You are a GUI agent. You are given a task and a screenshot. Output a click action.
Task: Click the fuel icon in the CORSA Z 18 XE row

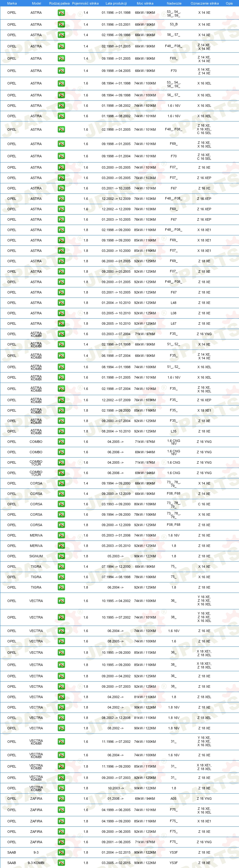[x=61, y=525]
